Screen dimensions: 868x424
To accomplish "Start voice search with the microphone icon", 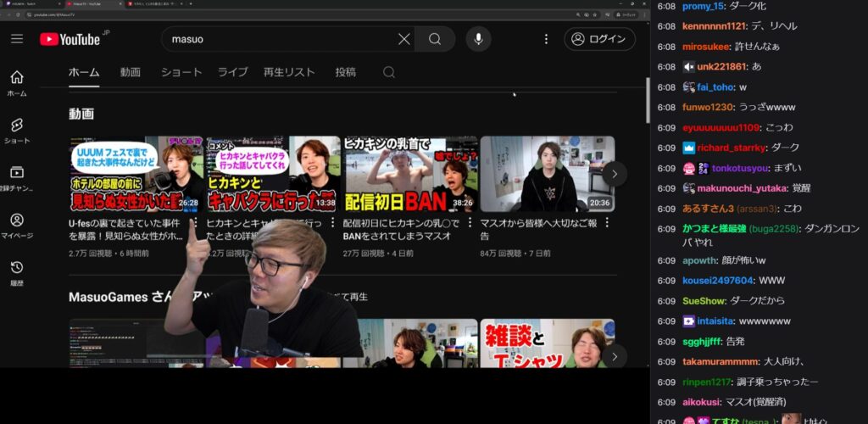I will [x=478, y=39].
